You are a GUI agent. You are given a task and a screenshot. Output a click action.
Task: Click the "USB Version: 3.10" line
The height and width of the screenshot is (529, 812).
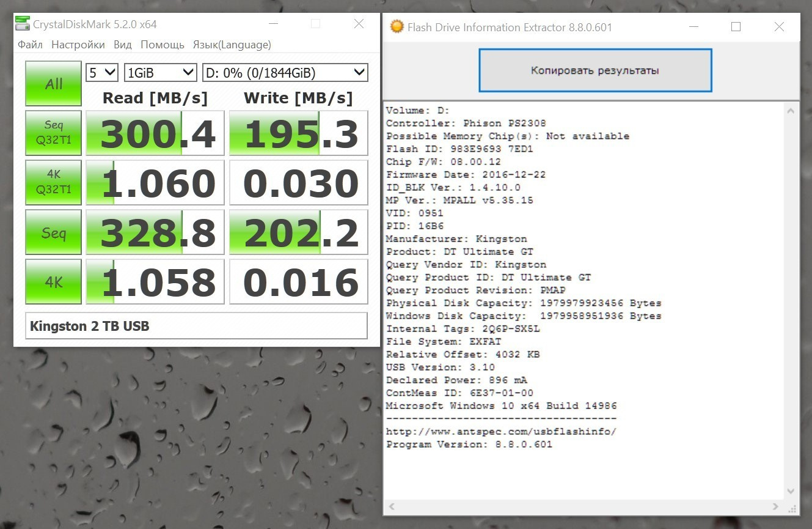click(441, 368)
